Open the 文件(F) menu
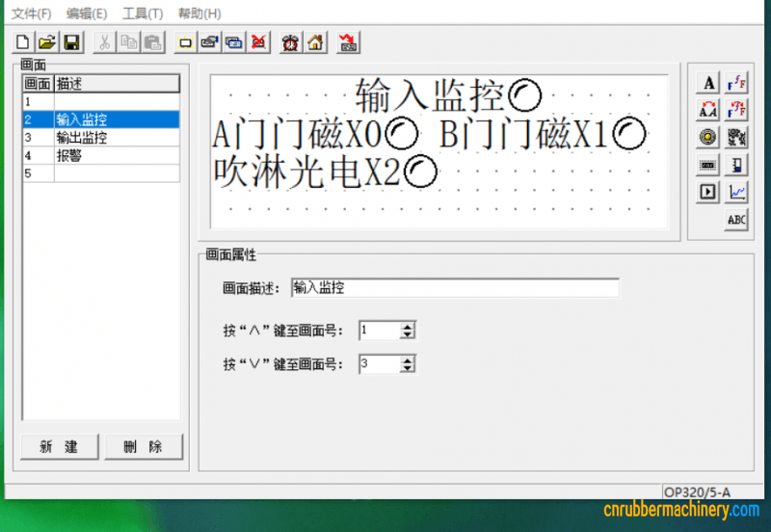 point(31,13)
